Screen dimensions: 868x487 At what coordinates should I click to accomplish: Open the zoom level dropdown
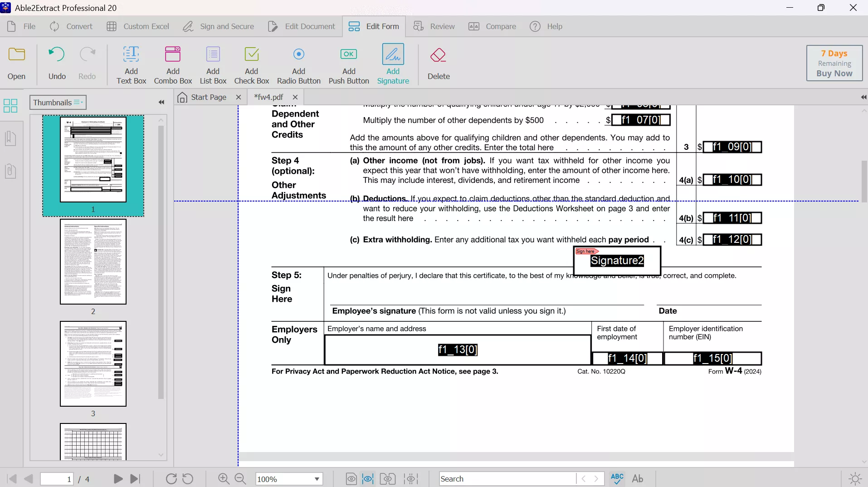317,479
